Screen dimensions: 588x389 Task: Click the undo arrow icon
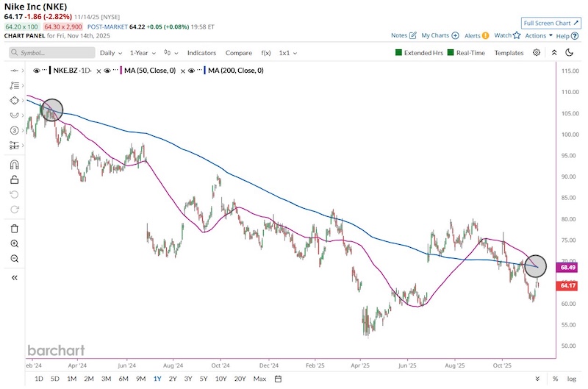(14, 195)
